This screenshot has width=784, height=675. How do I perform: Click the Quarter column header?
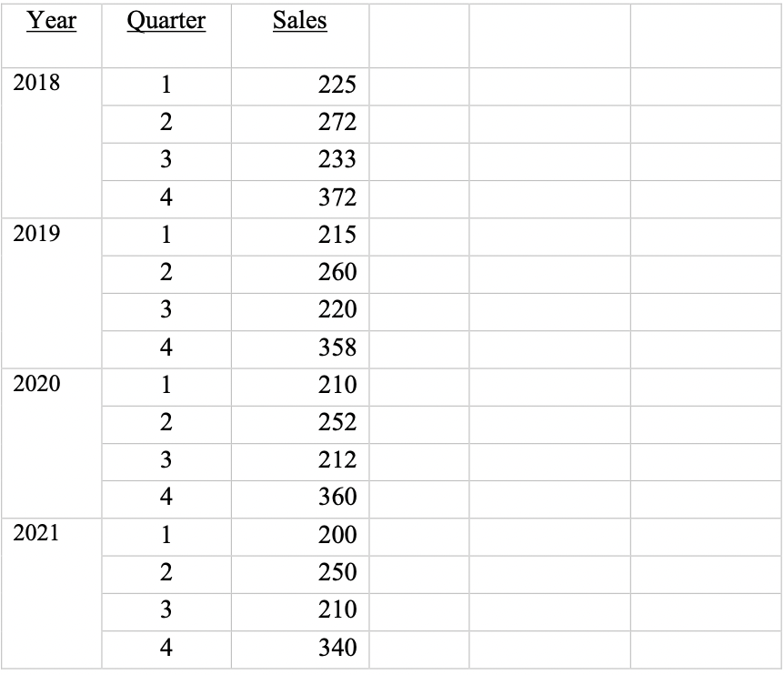click(x=166, y=21)
